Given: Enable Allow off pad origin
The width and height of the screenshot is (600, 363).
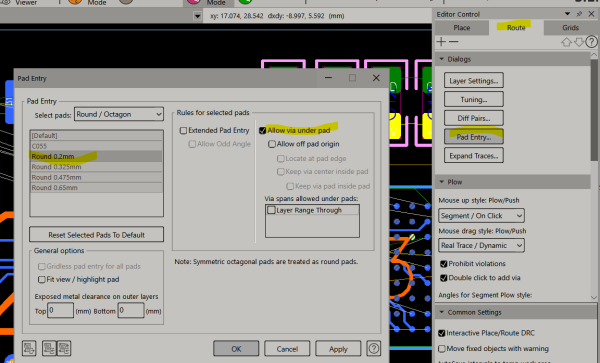Looking at the screenshot, I should (x=272, y=144).
